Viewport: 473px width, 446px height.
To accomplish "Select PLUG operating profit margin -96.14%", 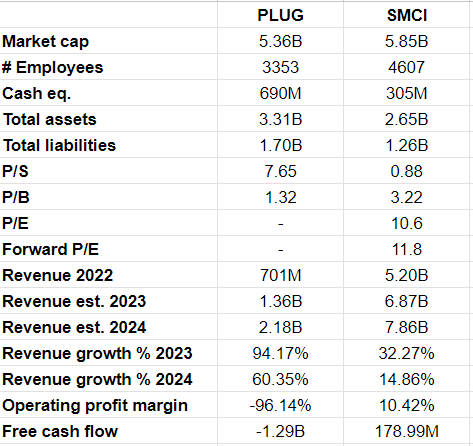I will coord(280,405).
